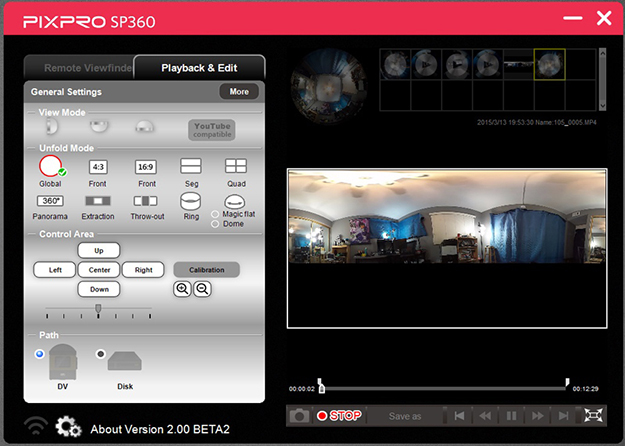
Task: Switch to 360° Panorama unfold mode
Action: (x=51, y=200)
